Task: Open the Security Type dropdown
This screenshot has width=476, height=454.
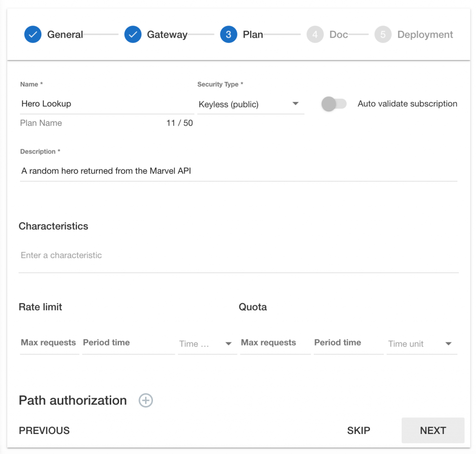Action: pos(251,104)
